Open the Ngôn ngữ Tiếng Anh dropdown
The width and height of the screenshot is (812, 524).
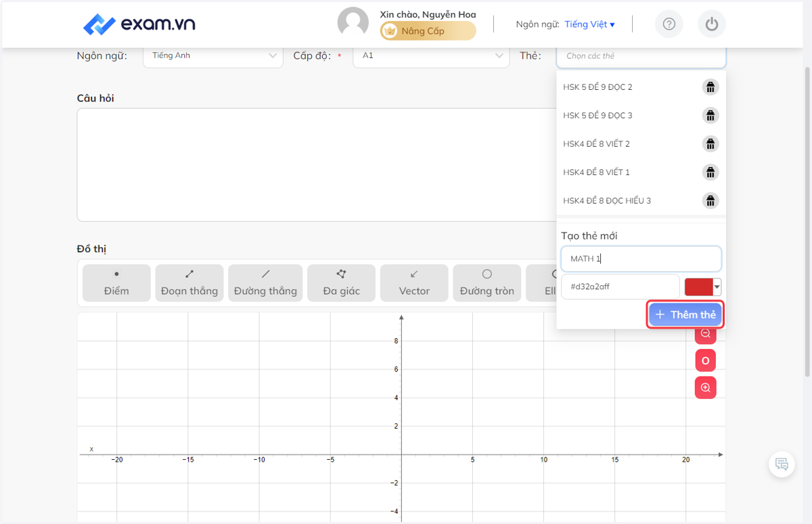(213, 55)
